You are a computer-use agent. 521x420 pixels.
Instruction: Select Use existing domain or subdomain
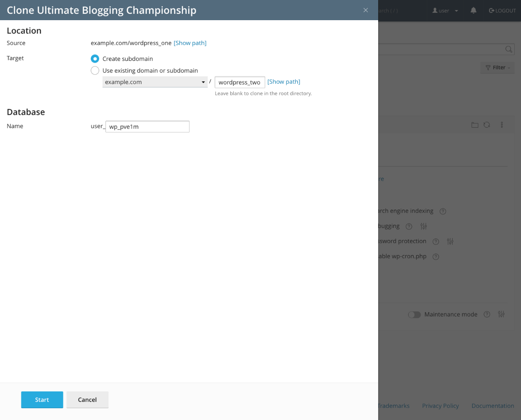(95, 71)
